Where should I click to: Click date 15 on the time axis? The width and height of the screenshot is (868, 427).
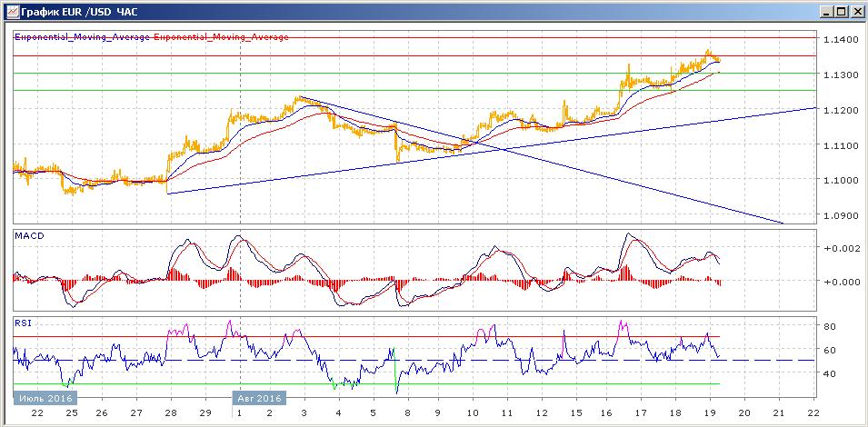(576, 412)
